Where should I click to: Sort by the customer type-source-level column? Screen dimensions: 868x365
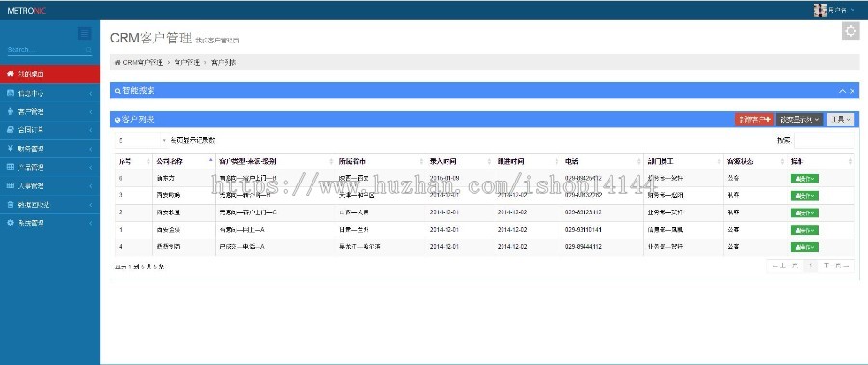[x=275, y=161]
